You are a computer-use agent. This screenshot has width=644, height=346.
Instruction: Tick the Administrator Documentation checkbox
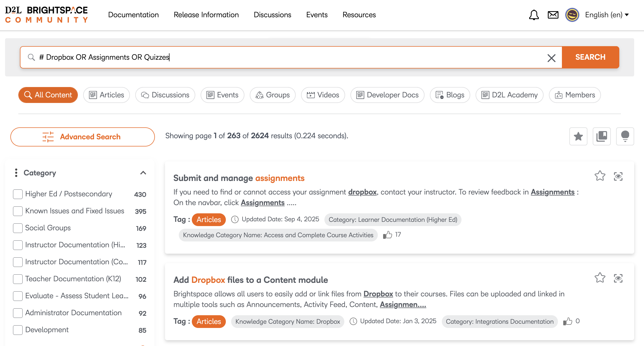pyautogui.click(x=18, y=313)
